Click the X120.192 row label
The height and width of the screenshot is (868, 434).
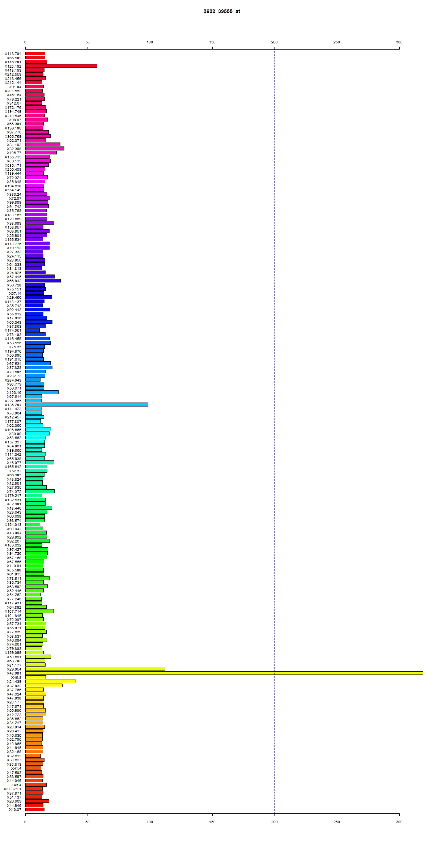(x=13, y=66)
